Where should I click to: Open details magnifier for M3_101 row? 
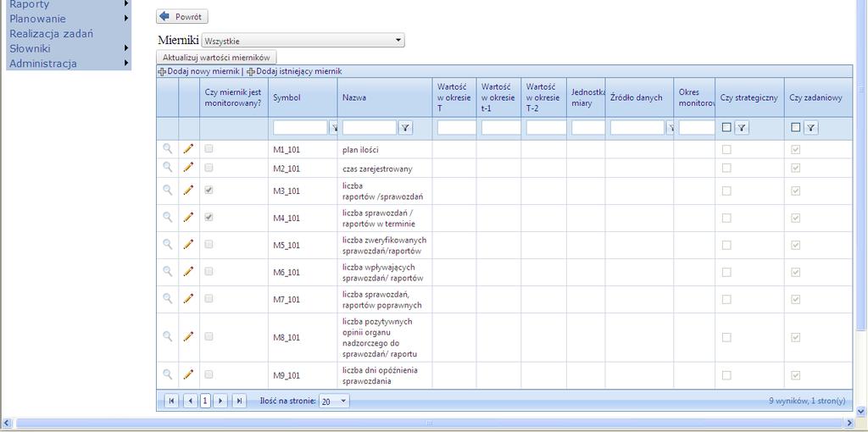coord(167,190)
